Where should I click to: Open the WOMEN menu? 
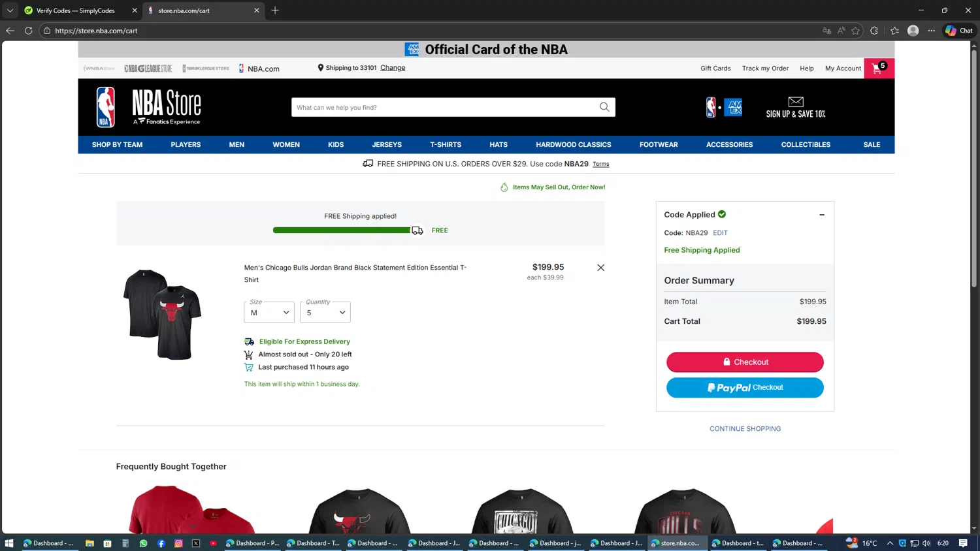point(286,145)
